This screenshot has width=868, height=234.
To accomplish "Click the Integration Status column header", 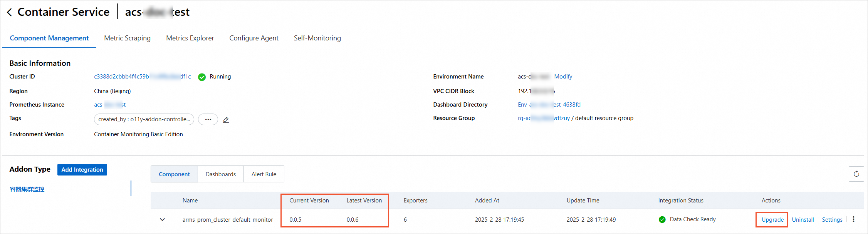I will 681,201.
